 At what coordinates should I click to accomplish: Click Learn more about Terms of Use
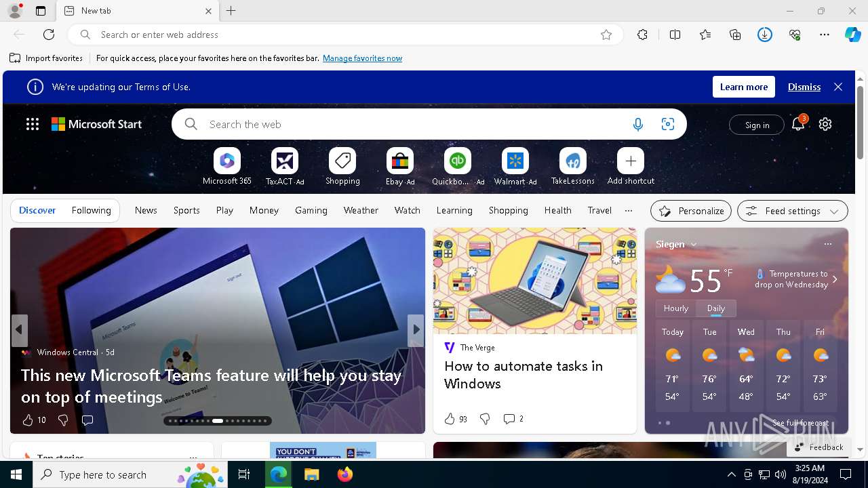tap(744, 87)
